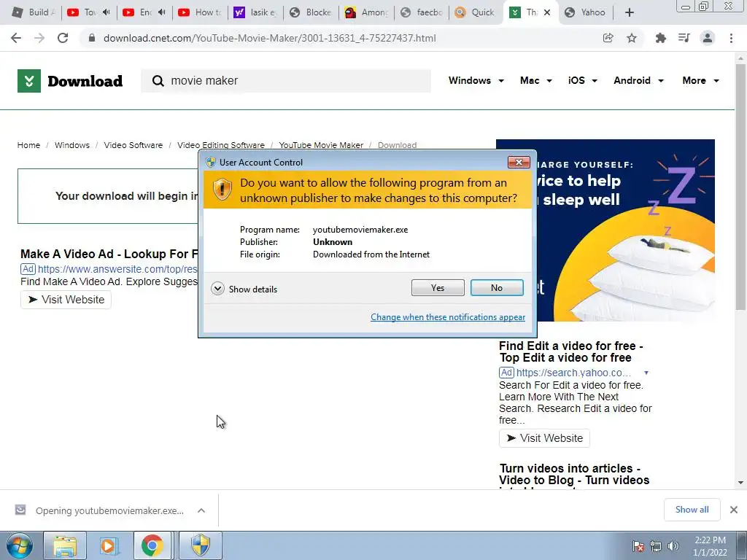Open youtubemoviemaker.exe download options chevron
747x560 pixels.
click(x=201, y=510)
